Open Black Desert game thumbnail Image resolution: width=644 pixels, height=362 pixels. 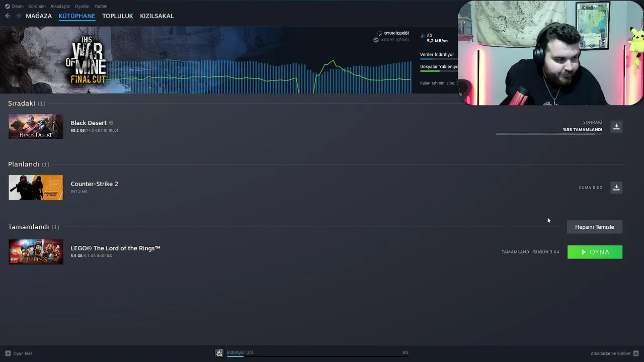36,126
